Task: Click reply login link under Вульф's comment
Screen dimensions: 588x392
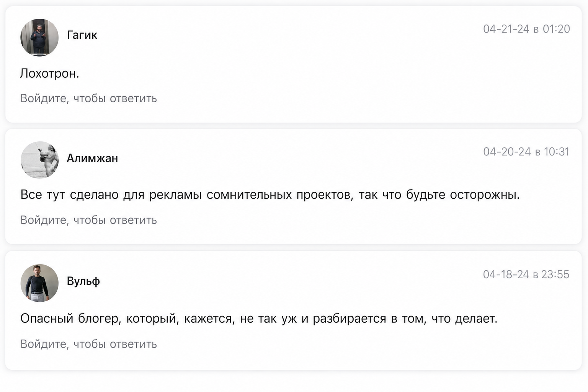Action: pyautogui.click(x=88, y=344)
